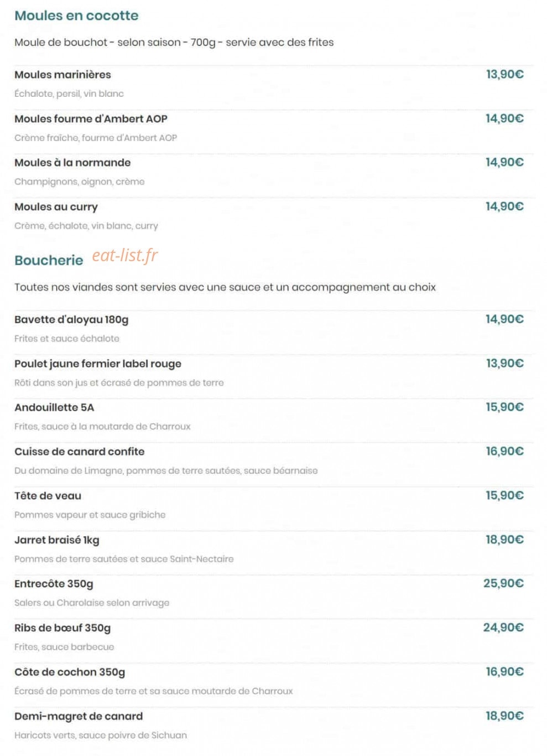Click the Boucherie section heading
547x756 pixels.
tap(49, 260)
